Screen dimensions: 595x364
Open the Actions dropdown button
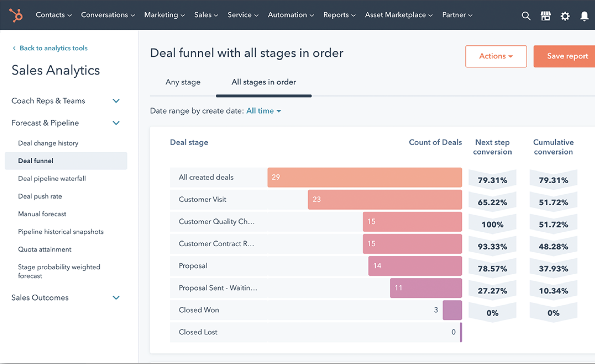pos(496,56)
